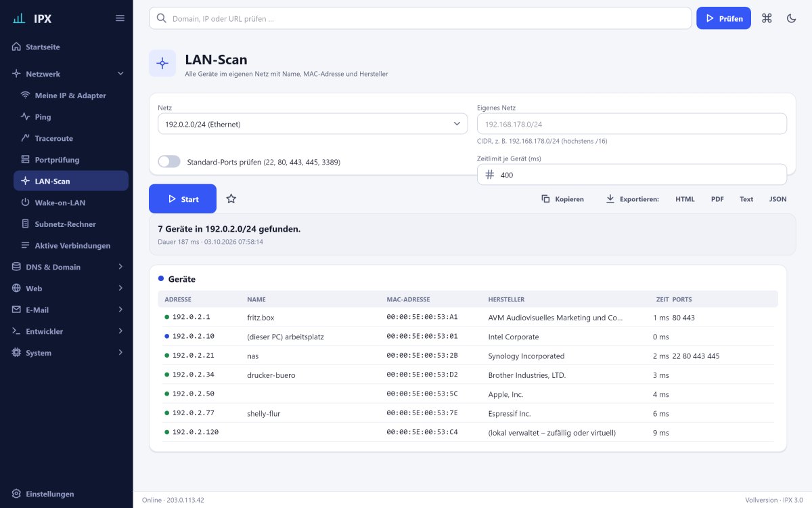Image resolution: width=812 pixels, height=508 pixels.
Task: Export results as PDF
Action: tap(717, 199)
